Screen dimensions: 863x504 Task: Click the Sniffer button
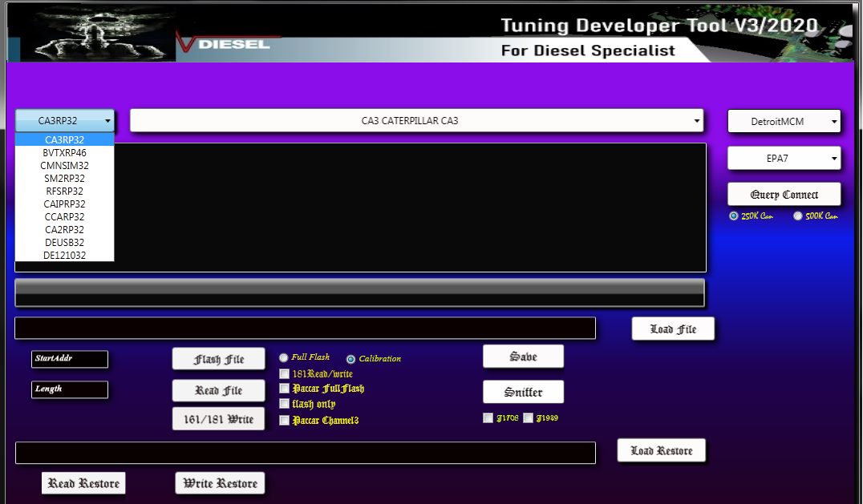[523, 393]
